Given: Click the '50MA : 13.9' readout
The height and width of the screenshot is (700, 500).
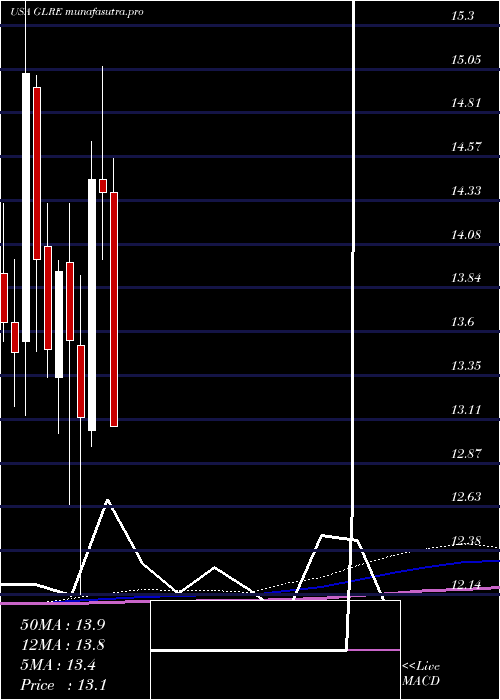Looking at the screenshot, I should click(x=63, y=625).
